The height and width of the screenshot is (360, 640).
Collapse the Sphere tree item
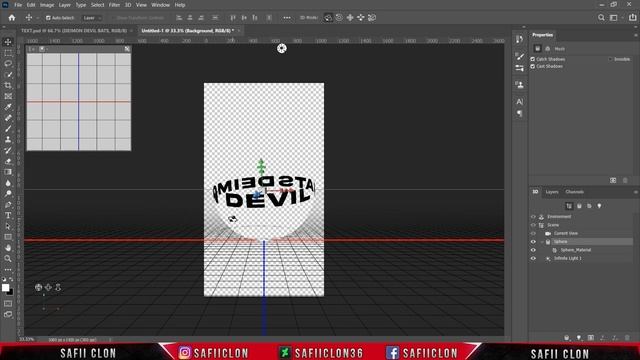click(x=542, y=242)
